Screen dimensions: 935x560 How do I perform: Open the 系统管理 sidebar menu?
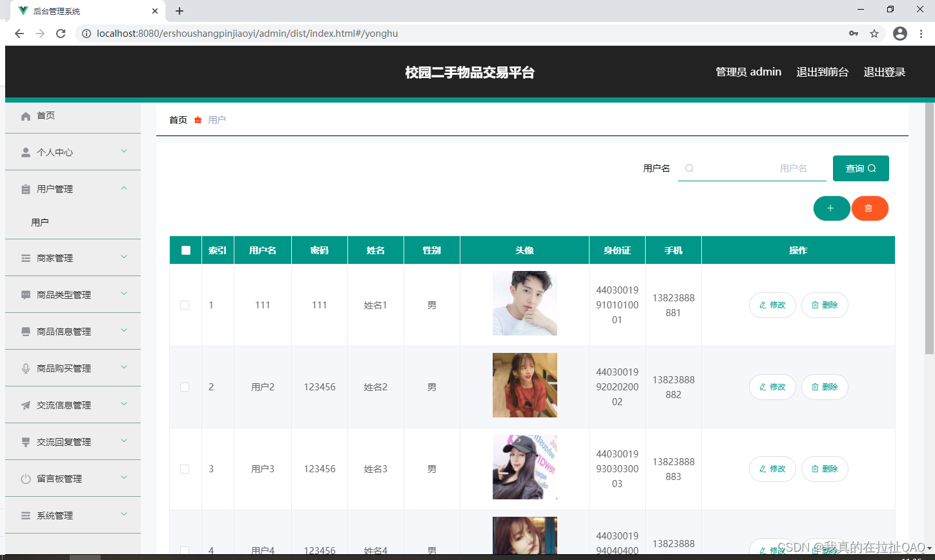click(x=73, y=515)
